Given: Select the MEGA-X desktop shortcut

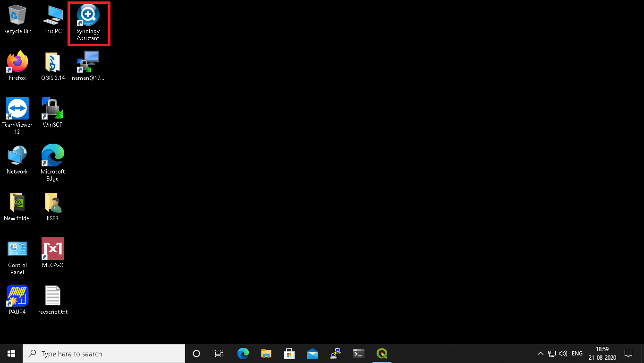Looking at the screenshot, I should (52, 253).
